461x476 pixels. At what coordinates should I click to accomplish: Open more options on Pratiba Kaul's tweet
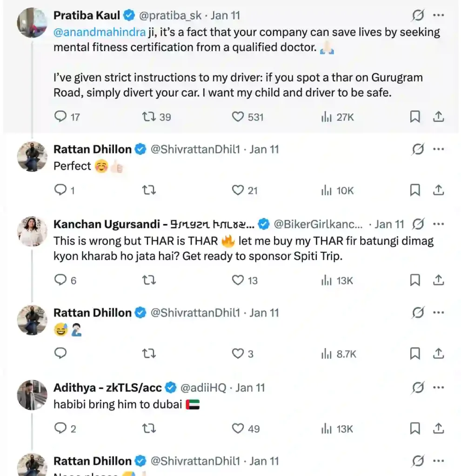pyautogui.click(x=438, y=15)
